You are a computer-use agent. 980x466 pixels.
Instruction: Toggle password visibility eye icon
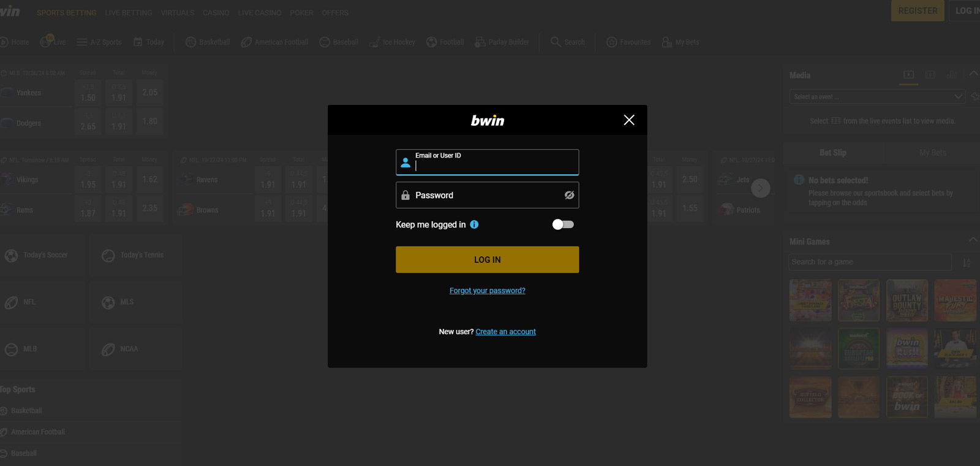(x=569, y=195)
